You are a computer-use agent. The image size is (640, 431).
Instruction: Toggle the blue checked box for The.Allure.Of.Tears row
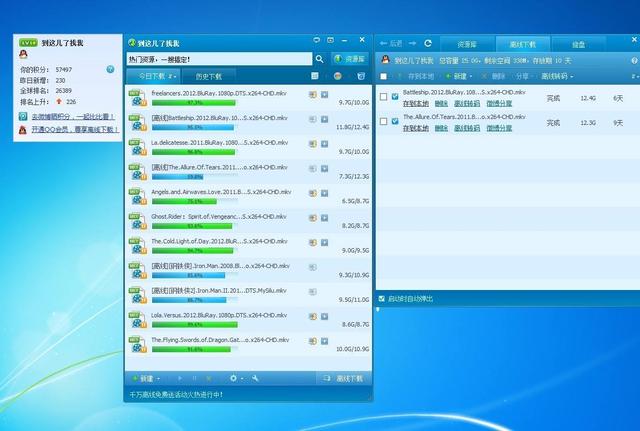(x=395, y=121)
